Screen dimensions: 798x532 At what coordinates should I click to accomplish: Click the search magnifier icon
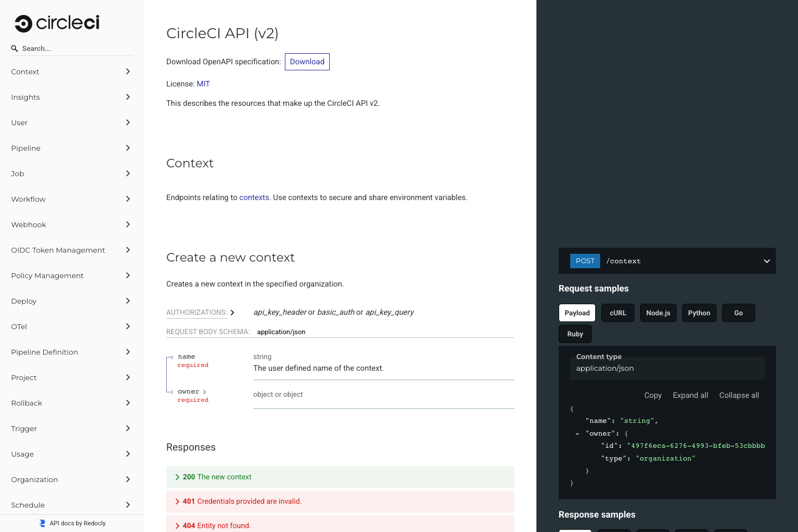[14, 48]
